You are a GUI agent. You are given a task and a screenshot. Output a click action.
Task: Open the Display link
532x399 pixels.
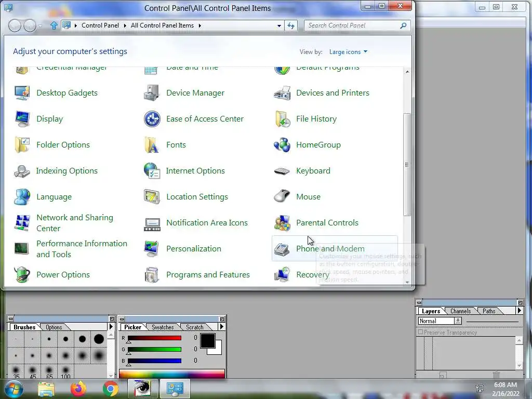click(x=49, y=119)
